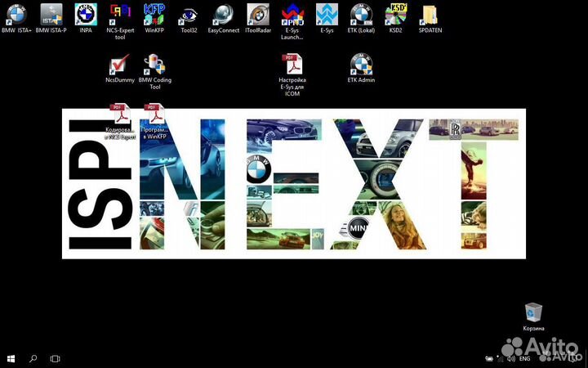
Task: Select the NcsDummy shortcut
Action: coord(119,65)
